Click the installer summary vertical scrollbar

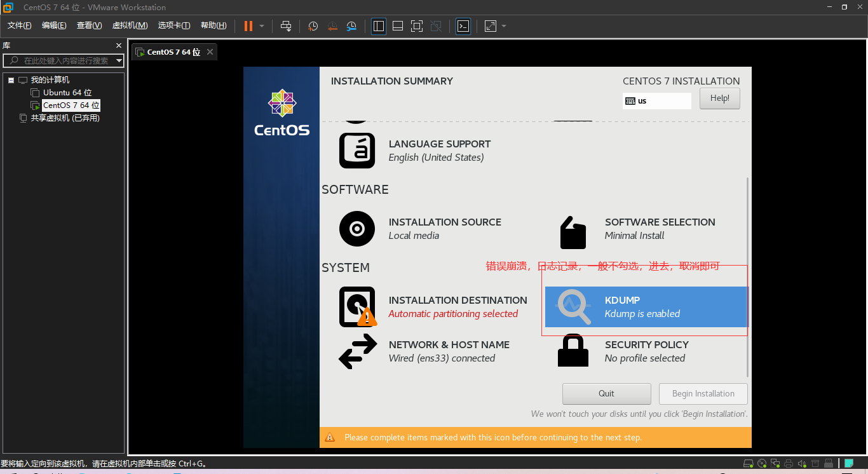tap(747, 276)
